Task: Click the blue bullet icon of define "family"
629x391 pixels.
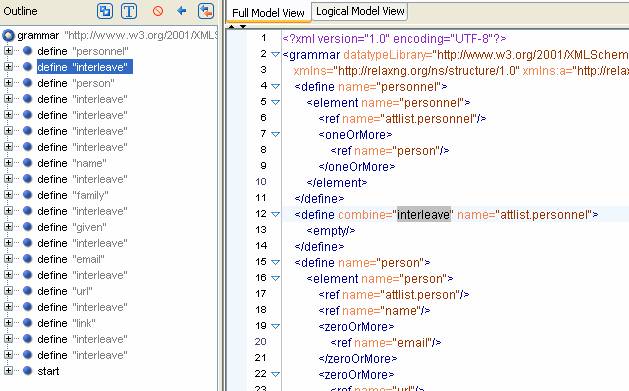Action: click(x=27, y=195)
